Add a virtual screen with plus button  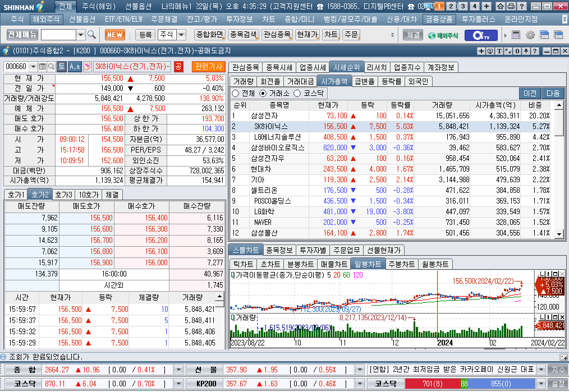point(487,6)
